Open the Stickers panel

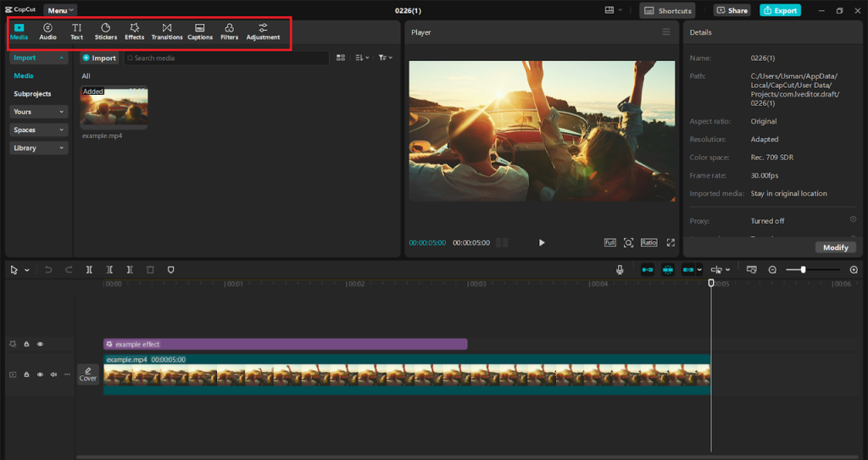[106, 31]
